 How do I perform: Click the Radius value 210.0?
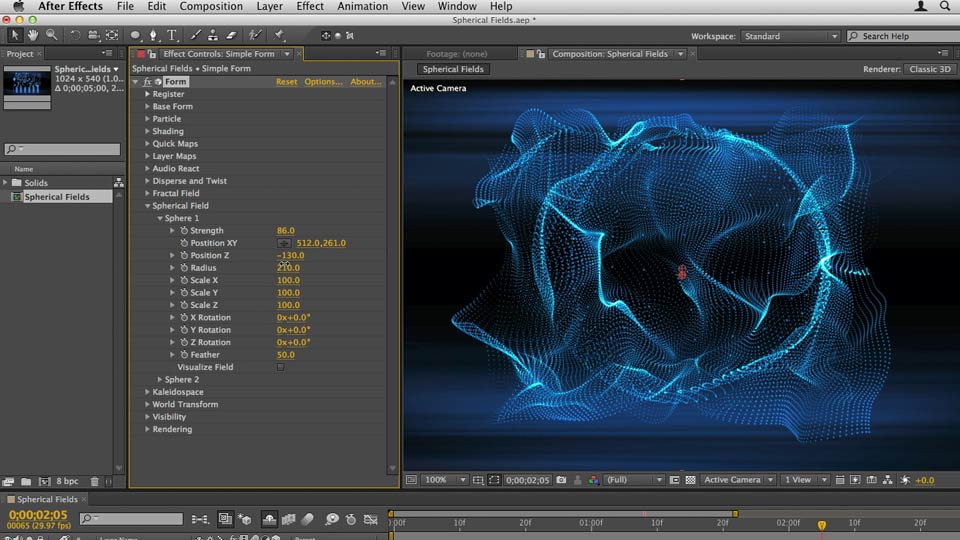(x=288, y=268)
